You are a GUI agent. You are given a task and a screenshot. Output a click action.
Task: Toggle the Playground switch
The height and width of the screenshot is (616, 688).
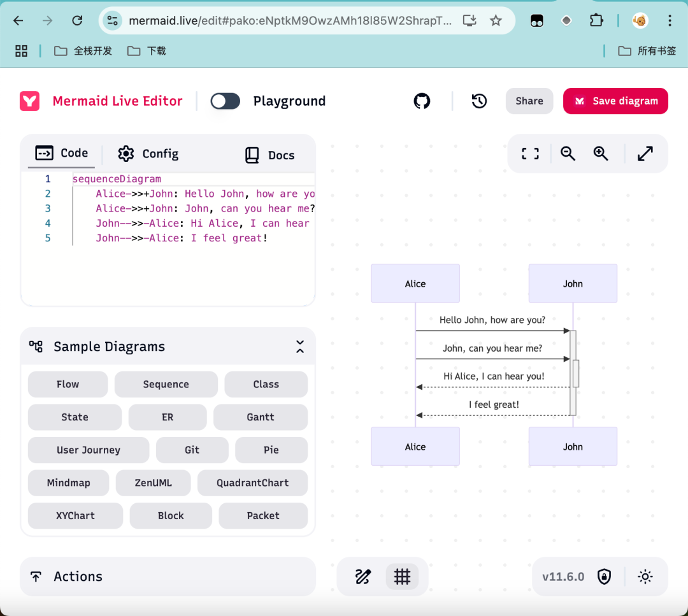(225, 101)
